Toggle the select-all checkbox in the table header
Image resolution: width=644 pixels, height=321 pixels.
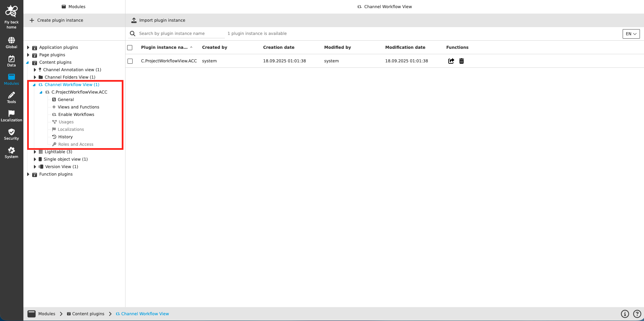click(130, 47)
